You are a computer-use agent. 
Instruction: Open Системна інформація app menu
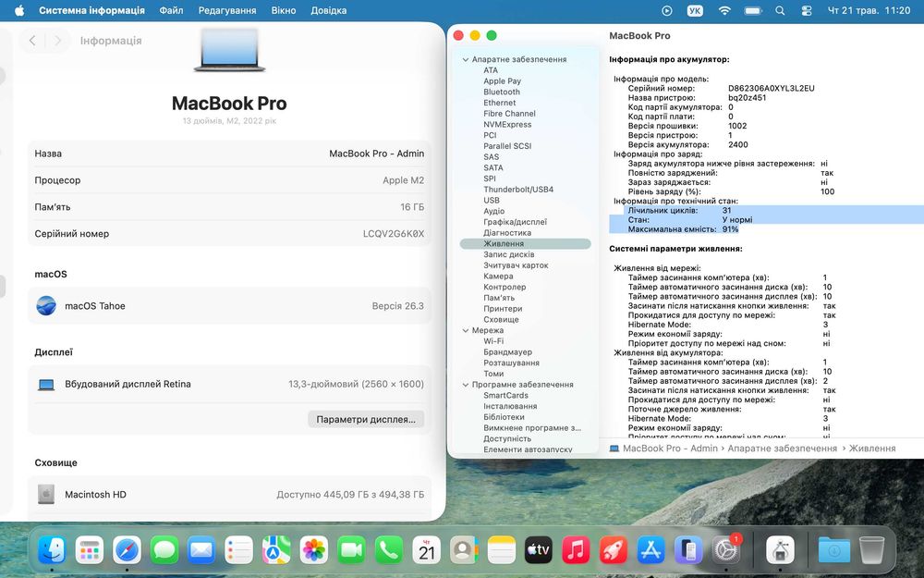coord(91,10)
